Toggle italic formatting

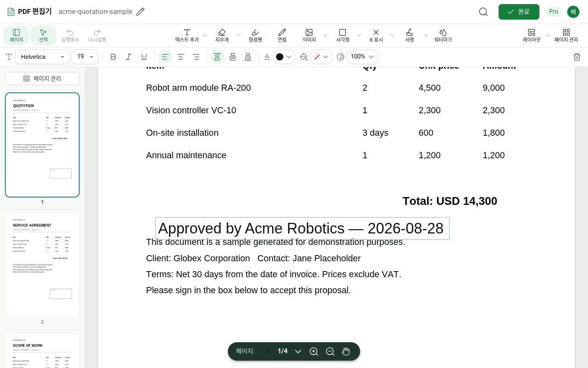tap(129, 57)
